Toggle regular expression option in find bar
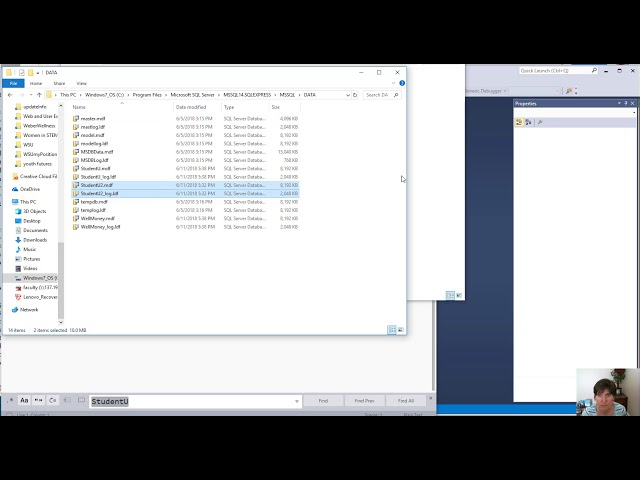The width and height of the screenshot is (640, 480). [11, 400]
